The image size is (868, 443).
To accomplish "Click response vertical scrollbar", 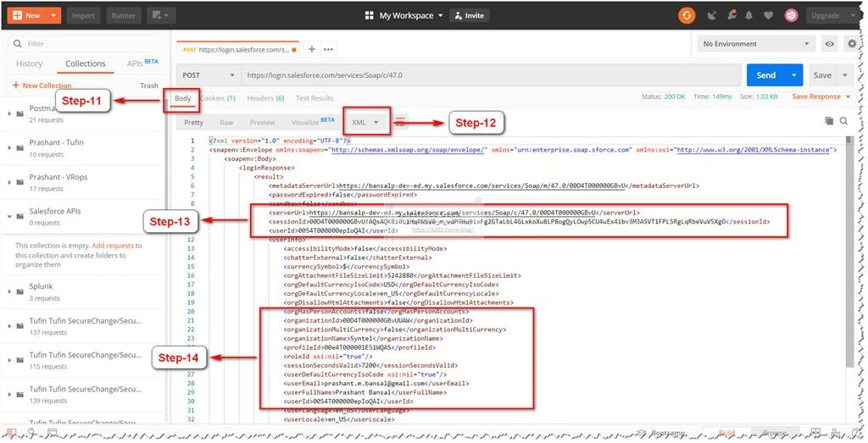I will [x=849, y=252].
